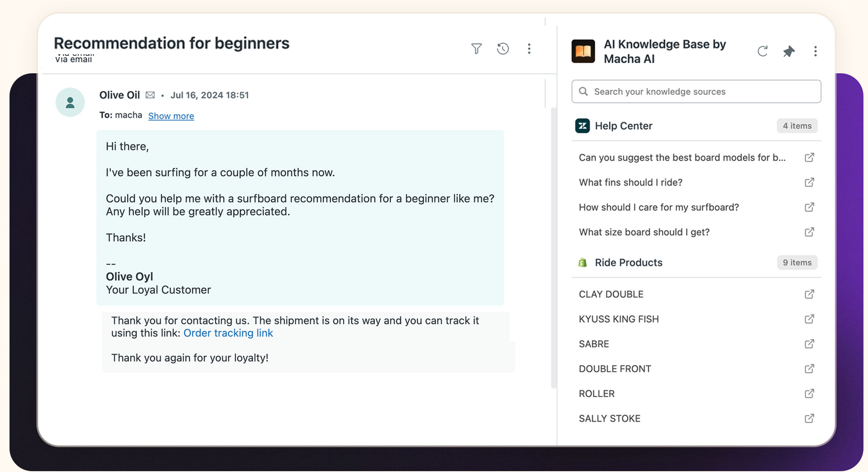868x472 pixels.
Task: Refresh the AI Knowledge Base sources
Action: pyautogui.click(x=763, y=51)
